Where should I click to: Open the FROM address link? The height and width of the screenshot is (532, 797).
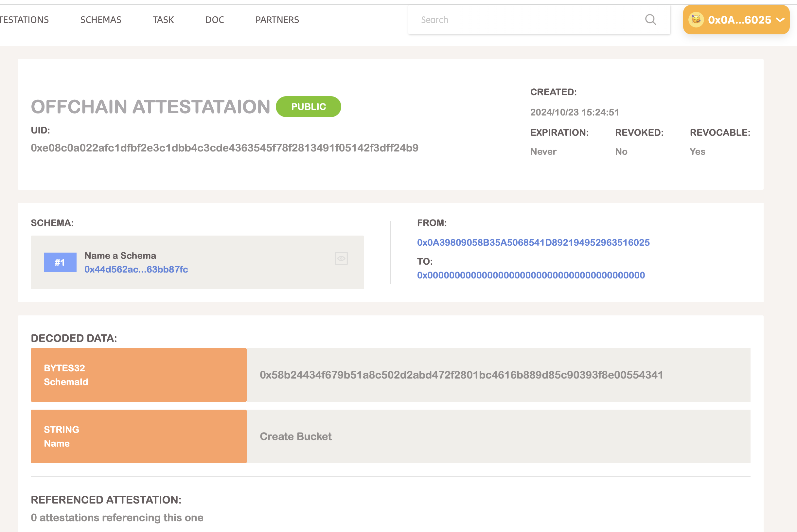[x=533, y=242]
